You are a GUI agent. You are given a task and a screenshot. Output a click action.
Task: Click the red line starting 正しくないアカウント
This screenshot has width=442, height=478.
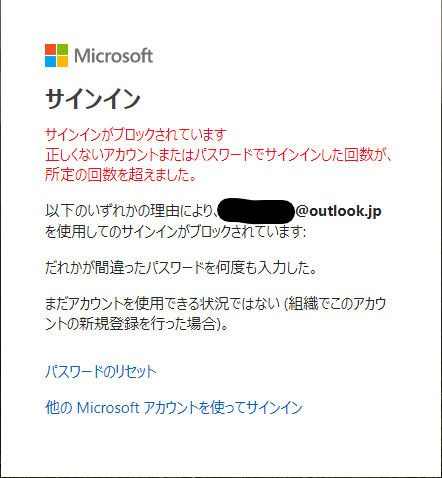pos(218,155)
